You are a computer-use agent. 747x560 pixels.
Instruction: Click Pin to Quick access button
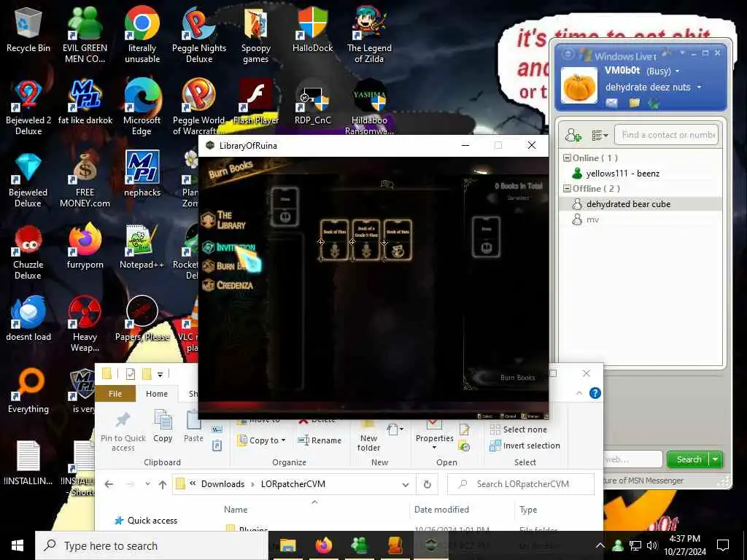click(x=123, y=432)
